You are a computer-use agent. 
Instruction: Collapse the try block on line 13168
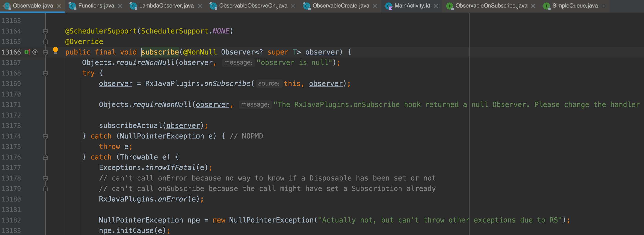pyautogui.click(x=45, y=73)
